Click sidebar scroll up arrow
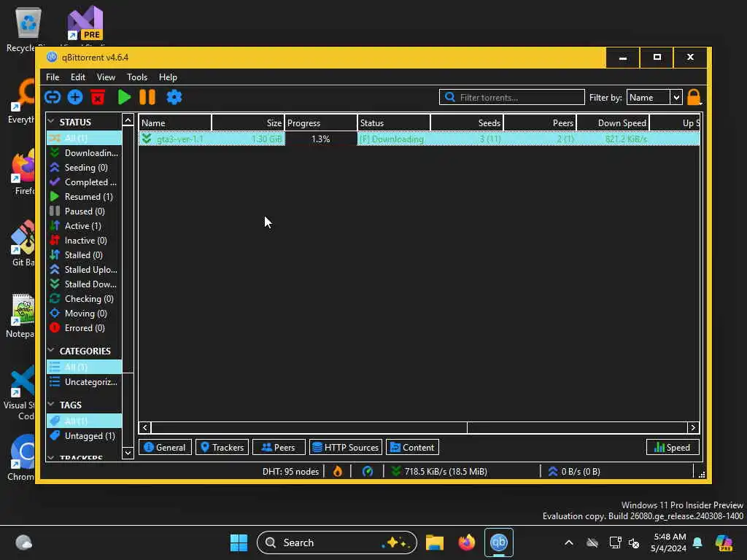Screen dimensions: 747x560 pos(128,120)
